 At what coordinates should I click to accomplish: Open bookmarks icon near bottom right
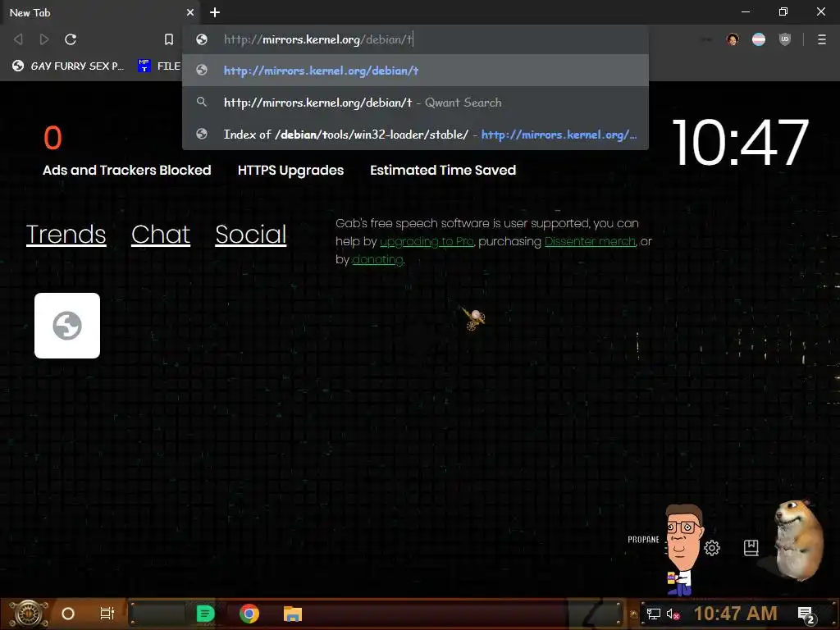tap(751, 547)
